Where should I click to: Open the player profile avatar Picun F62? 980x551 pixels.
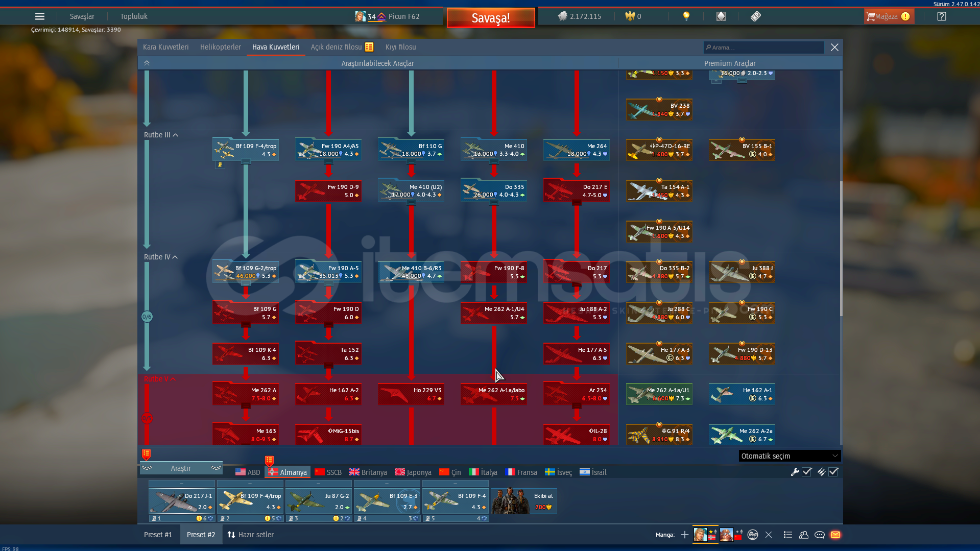(361, 16)
